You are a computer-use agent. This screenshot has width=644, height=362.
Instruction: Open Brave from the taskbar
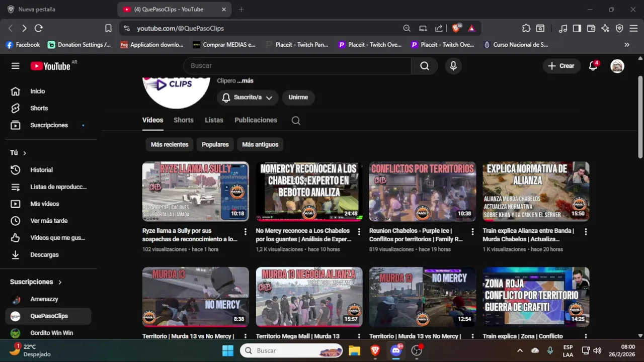(x=375, y=350)
